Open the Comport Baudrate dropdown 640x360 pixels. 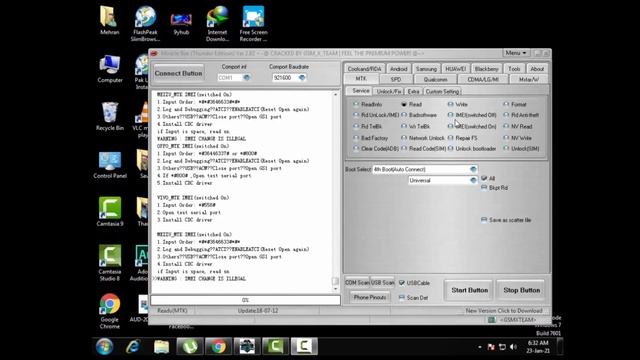point(302,78)
